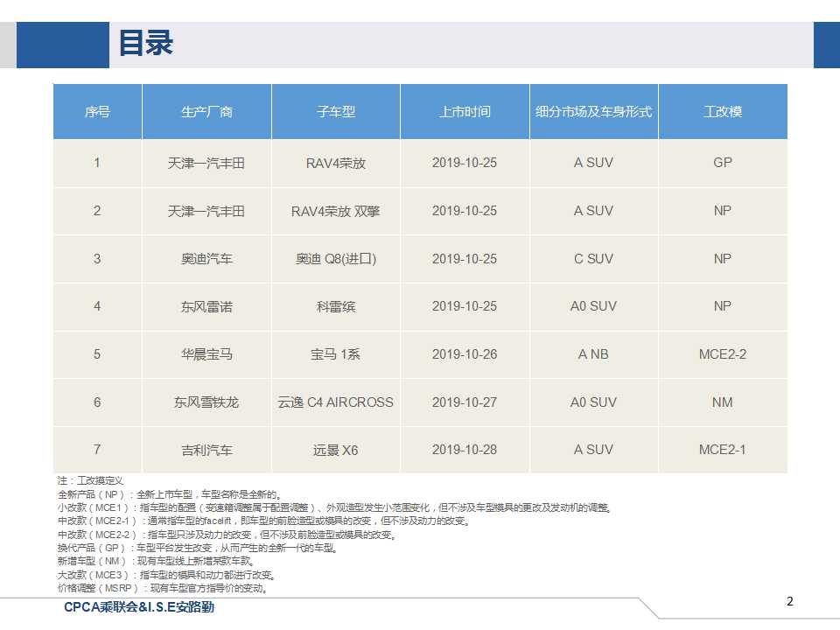Click the 注：工改模定义 note heading
Viewport: 840px width, 630px height.
point(90,480)
